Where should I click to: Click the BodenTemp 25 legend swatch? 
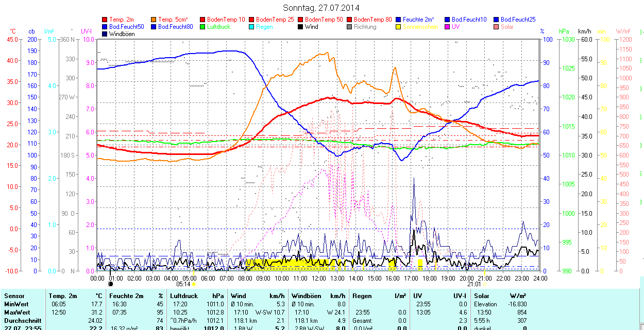coord(251,20)
